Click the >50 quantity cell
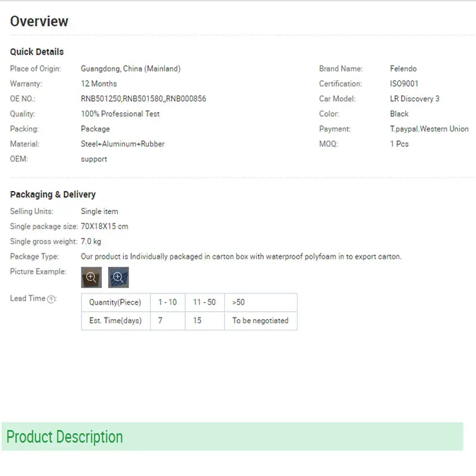Image resolution: width=476 pixels, height=476 pixels. tap(261, 302)
